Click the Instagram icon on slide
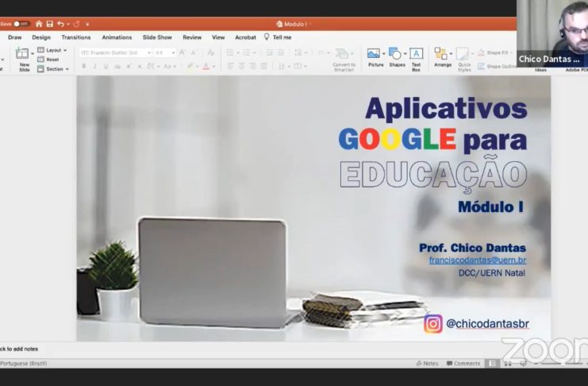 tap(433, 324)
